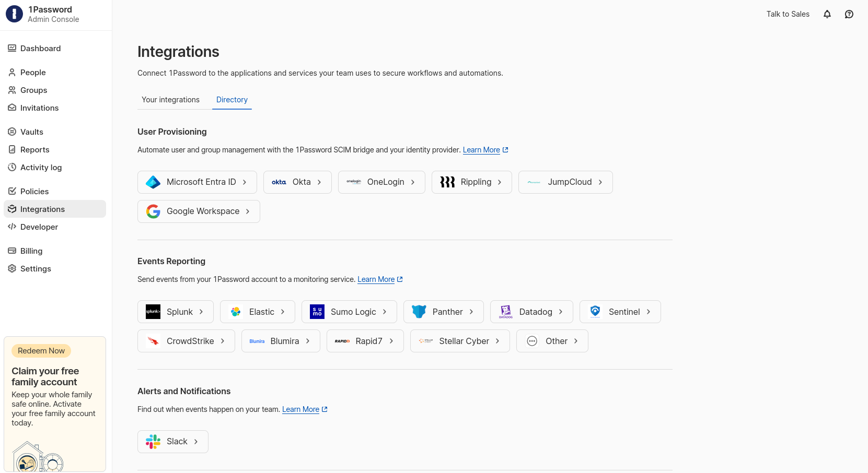
Task: Expand the Google Workspace chevron arrow
Action: point(248,211)
